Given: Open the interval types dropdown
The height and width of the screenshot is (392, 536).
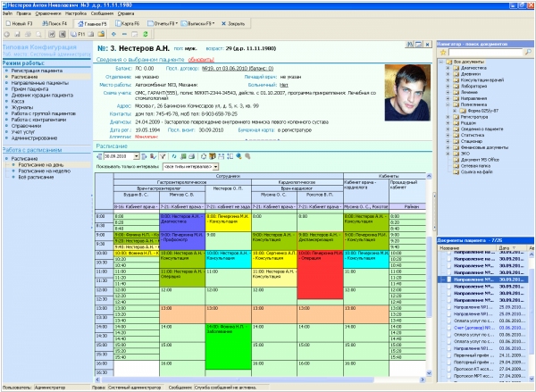Looking at the screenshot, I should pyautogui.click(x=215, y=167).
